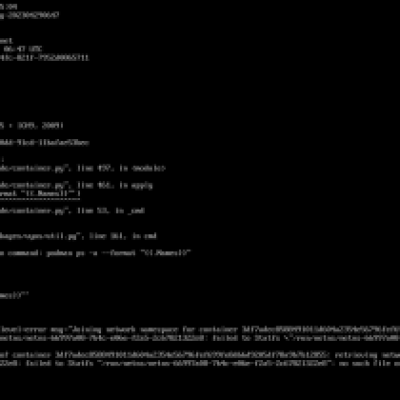Image resolution: width=400 pixels, height=400 pixels.
Task: Click the line mentioning retrieving network
Action: [x=200, y=355]
